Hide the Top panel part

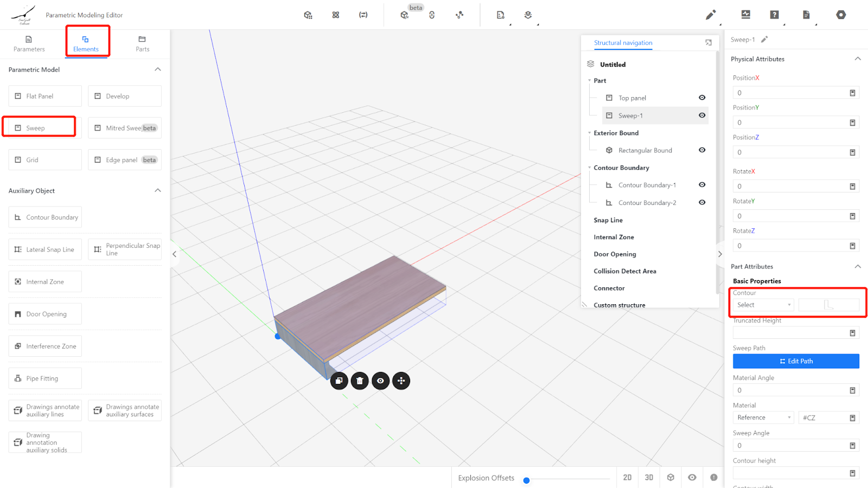[702, 98]
